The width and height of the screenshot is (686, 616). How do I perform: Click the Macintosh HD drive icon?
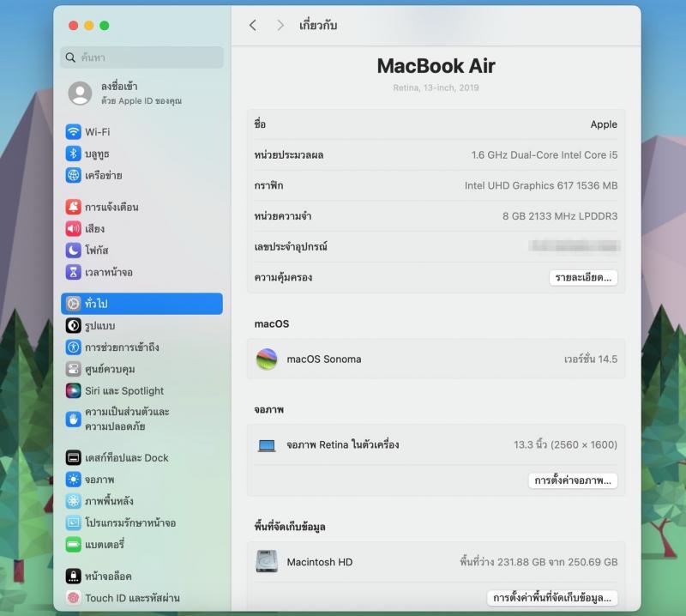267,561
